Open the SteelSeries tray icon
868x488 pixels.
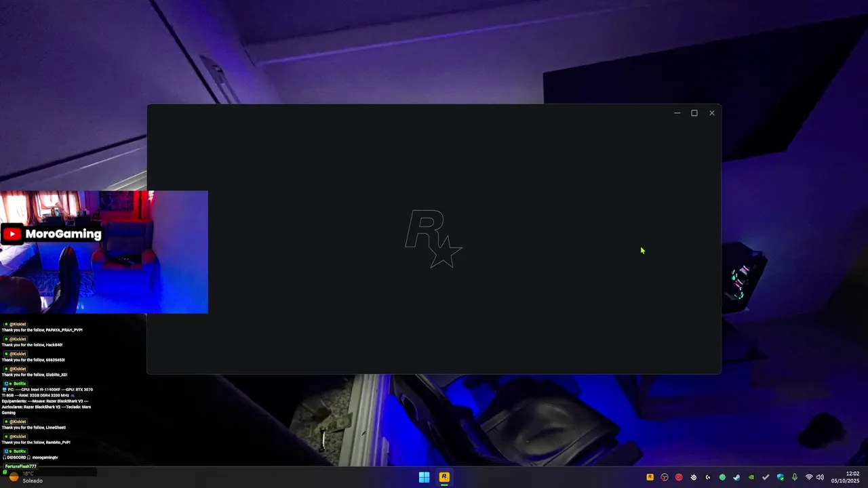(x=693, y=477)
